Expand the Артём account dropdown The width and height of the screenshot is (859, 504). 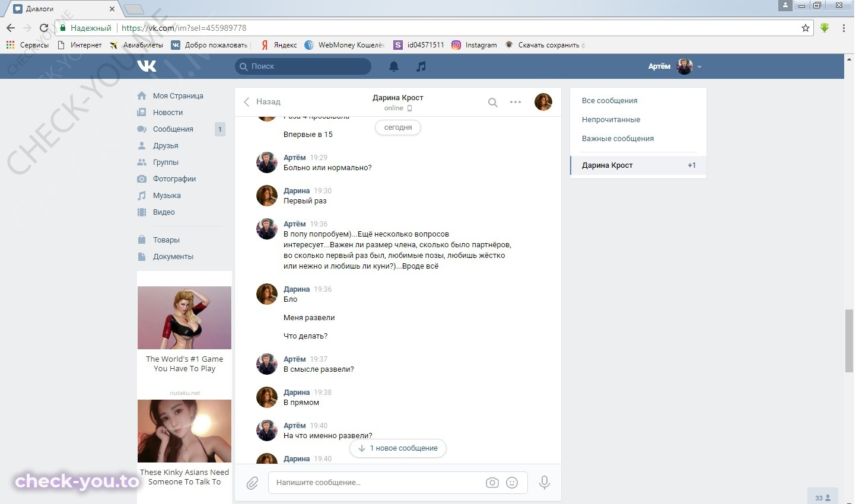tap(675, 66)
